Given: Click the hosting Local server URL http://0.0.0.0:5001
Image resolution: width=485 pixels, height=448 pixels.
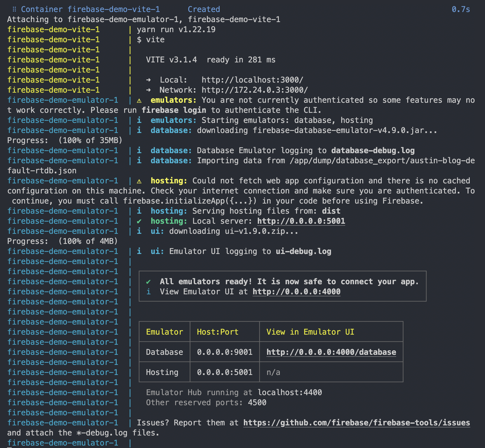Looking at the screenshot, I should (301, 221).
